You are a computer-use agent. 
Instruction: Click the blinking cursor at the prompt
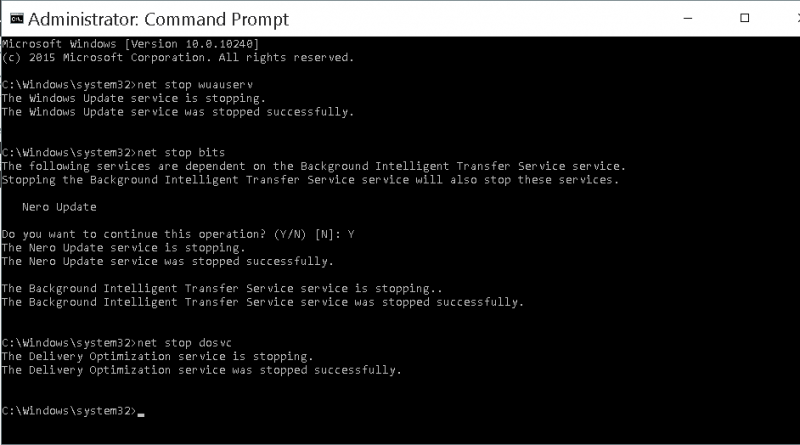coord(141,414)
